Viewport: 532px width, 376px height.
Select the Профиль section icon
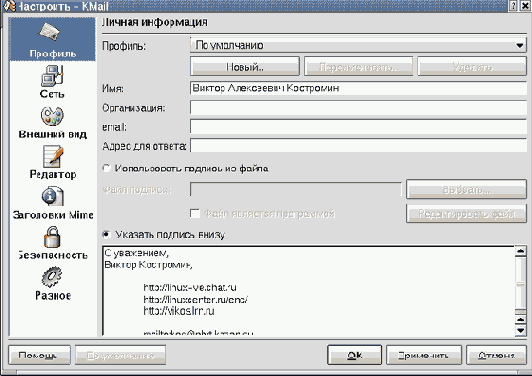[x=50, y=31]
